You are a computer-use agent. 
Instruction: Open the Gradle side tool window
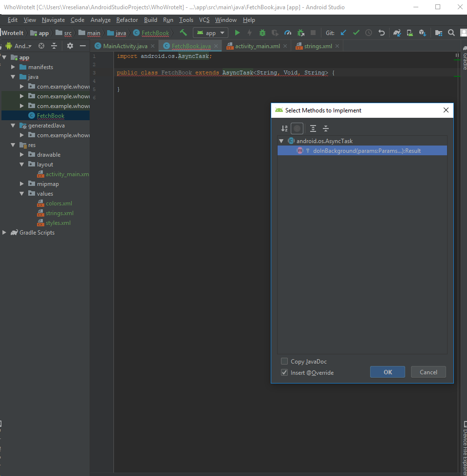click(464, 58)
